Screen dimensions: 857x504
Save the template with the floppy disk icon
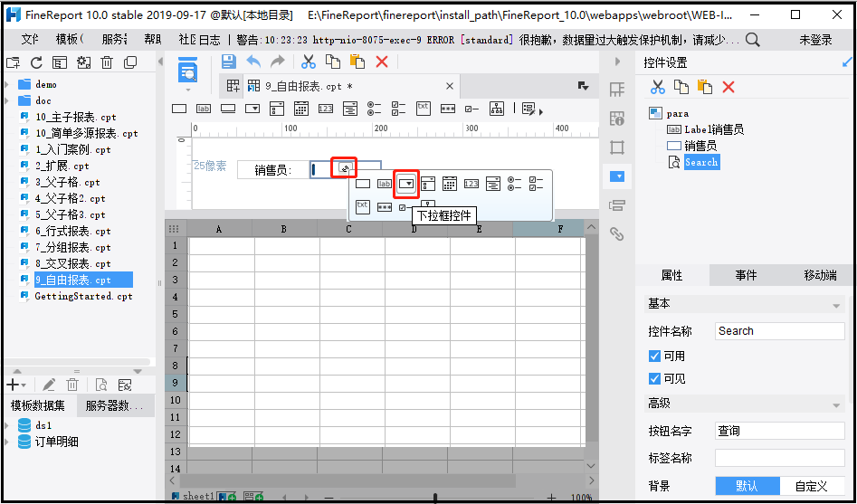228,62
